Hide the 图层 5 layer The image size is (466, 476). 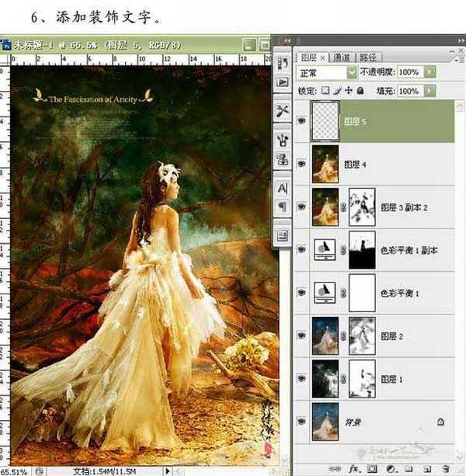301,120
